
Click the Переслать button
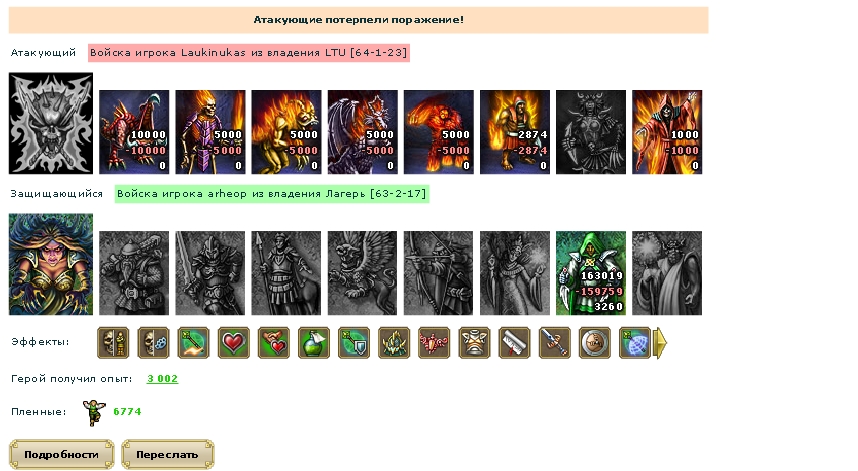point(167,455)
